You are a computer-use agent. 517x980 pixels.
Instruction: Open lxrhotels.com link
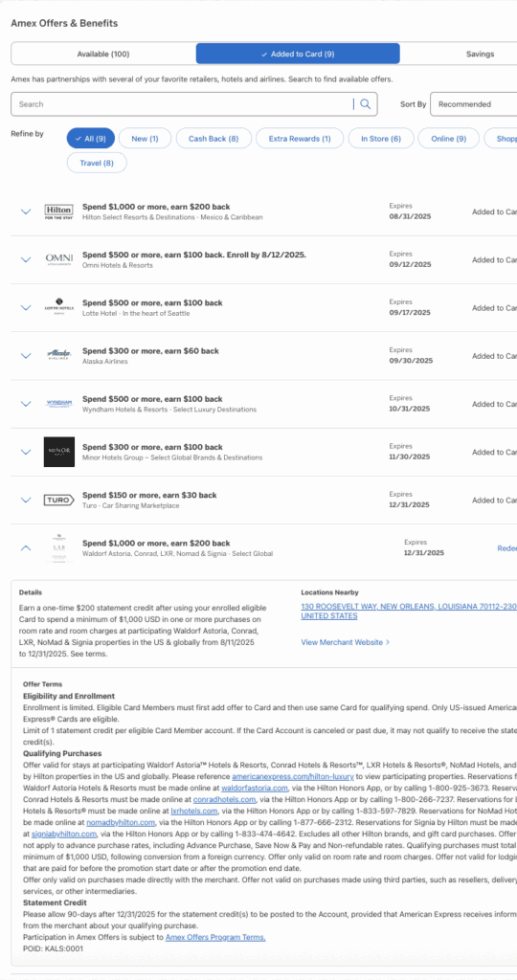(x=193, y=811)
